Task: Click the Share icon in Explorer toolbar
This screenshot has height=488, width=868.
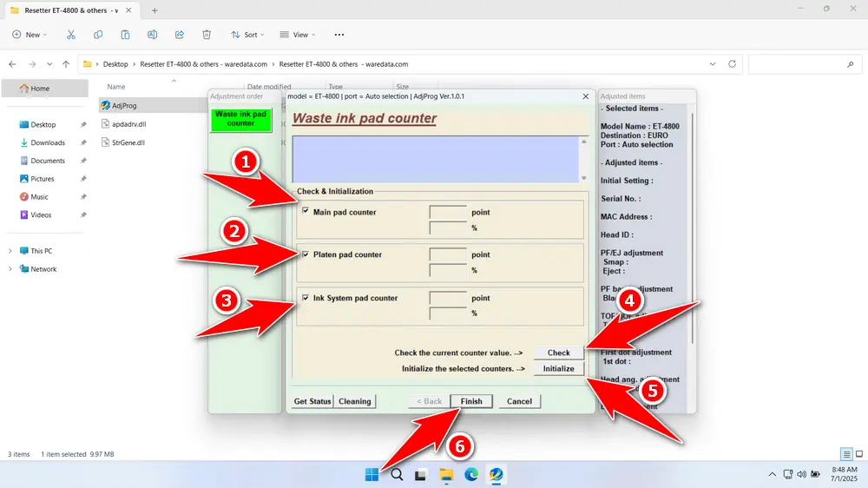Action: coord(180,35)
